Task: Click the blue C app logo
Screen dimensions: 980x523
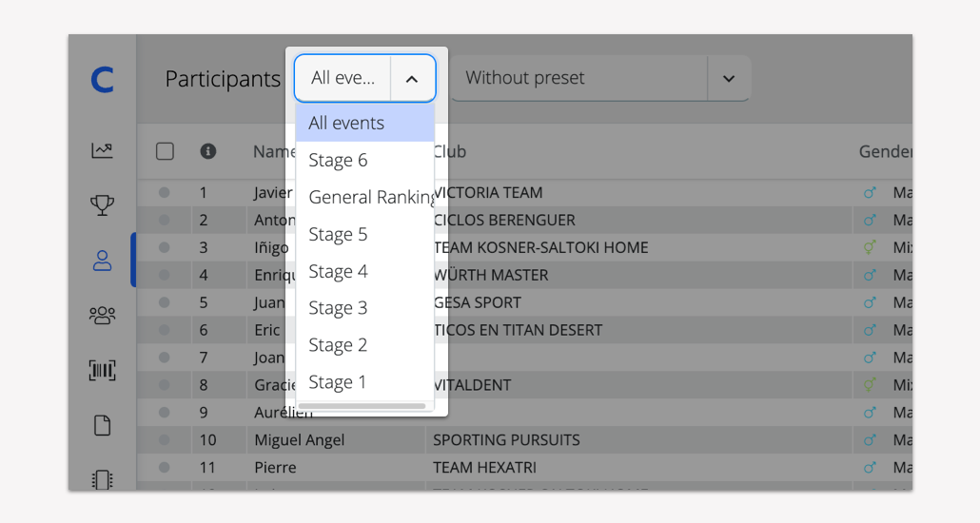Action: [x=102, y=79]
